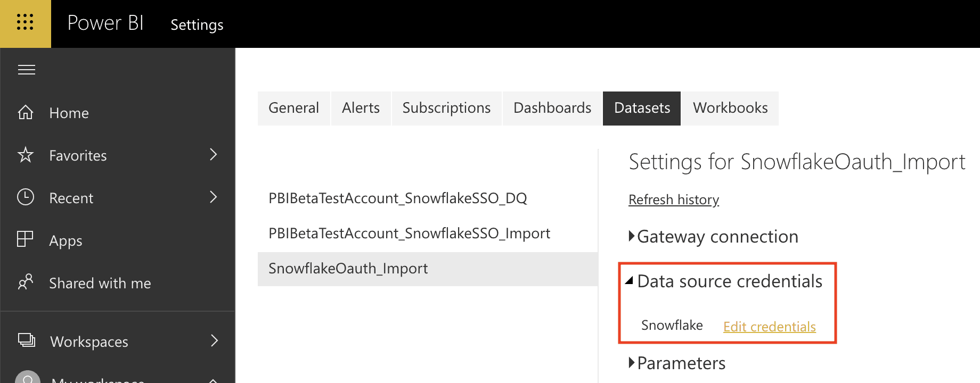Collapse the Data source credentials section
This screenshot has height=383, width=980.
coord(630,281)
